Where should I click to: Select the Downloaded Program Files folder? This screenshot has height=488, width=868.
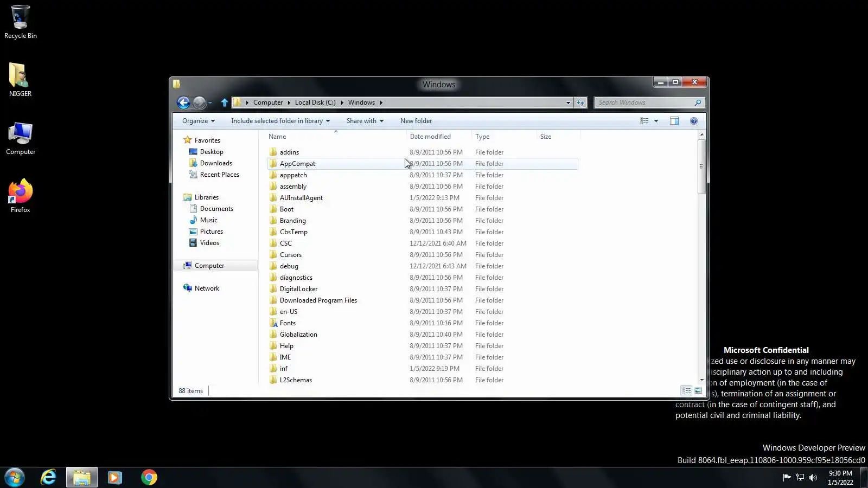(423, 300)
